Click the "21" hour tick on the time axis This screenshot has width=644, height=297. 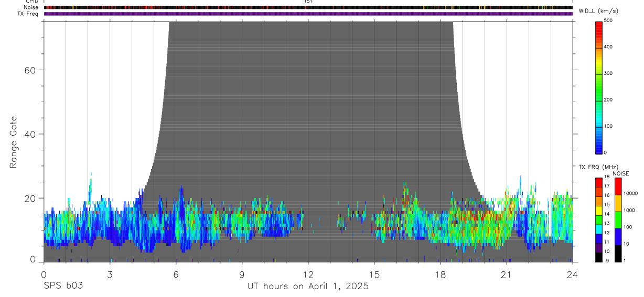506,274
